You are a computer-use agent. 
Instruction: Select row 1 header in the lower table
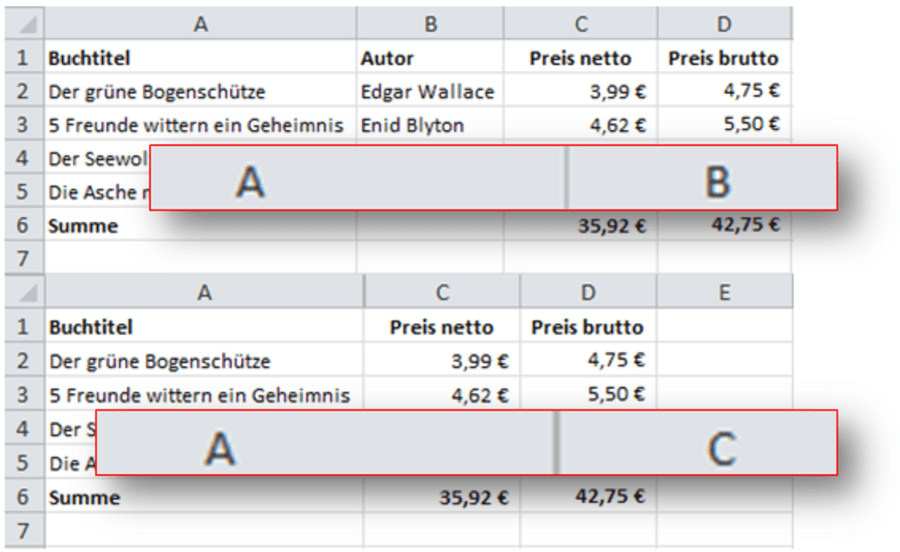(x=22, y=327)
